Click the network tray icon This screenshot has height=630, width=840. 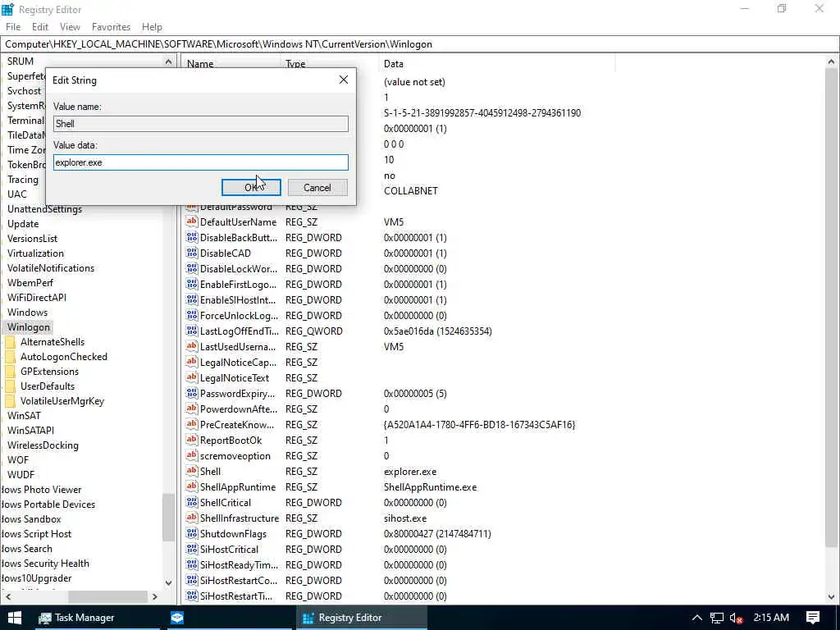[716, 619]
